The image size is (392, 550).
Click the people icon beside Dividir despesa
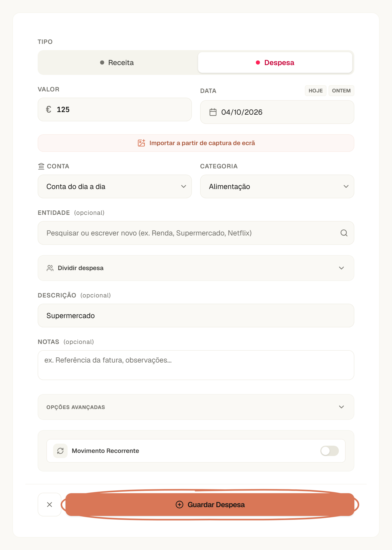(x=50, y=268)
